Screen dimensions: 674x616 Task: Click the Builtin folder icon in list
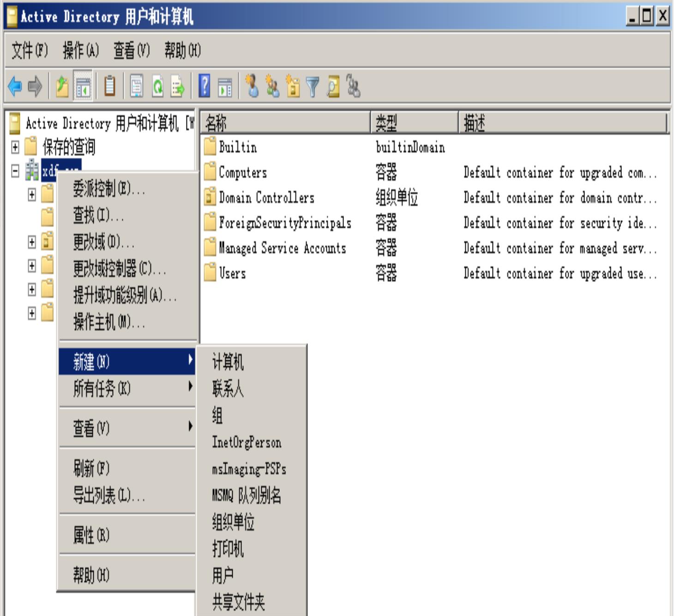(210, 146)
